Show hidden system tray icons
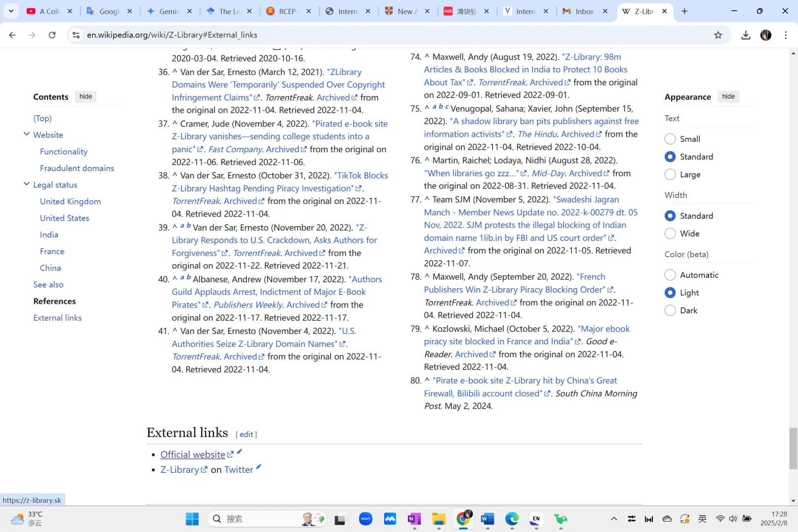The width and height of the screenshot is (798, 532). click(614, 519)
